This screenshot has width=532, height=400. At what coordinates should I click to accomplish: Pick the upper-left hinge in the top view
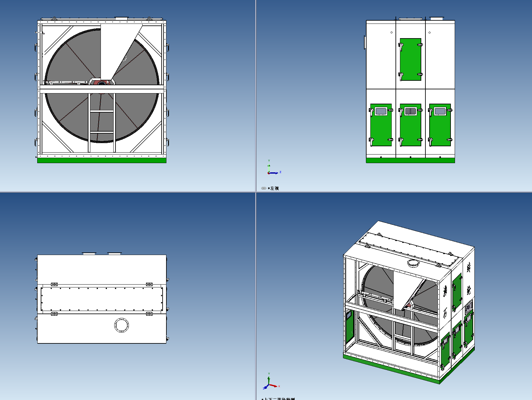click(54, 284)
